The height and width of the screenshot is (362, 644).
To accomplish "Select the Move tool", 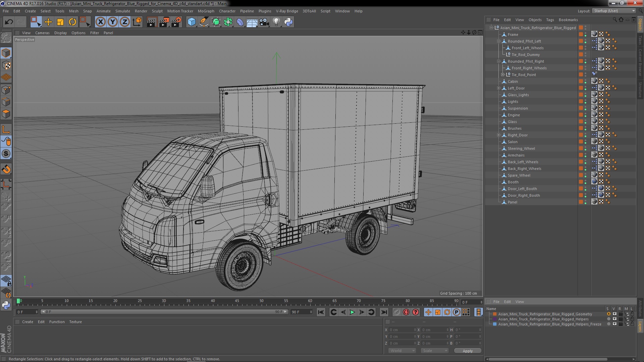I will pyautogui.click(x=48, y=22).
